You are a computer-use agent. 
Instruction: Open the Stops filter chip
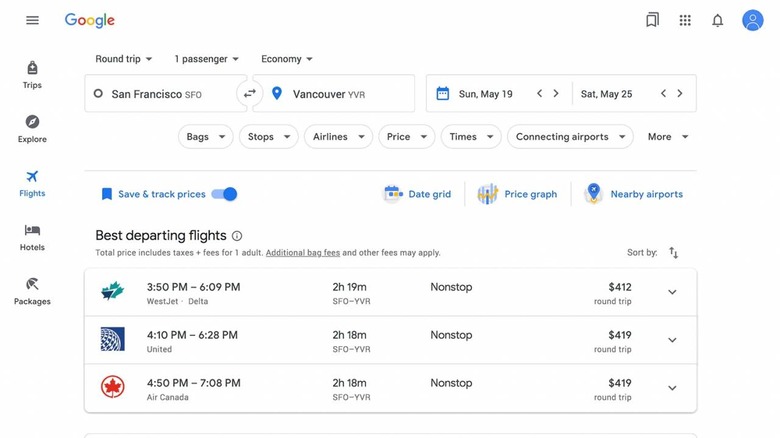[268, 137]
